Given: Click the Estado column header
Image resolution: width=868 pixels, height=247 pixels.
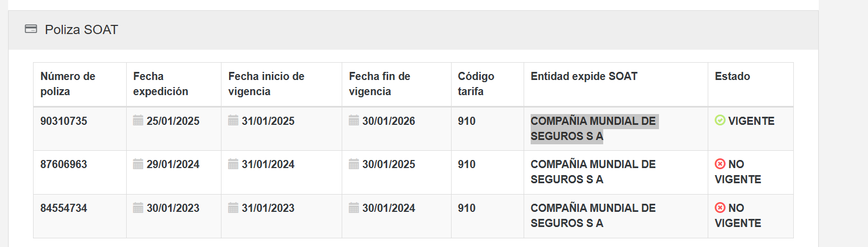Looking at the screenshot, I should click(732, 76).
